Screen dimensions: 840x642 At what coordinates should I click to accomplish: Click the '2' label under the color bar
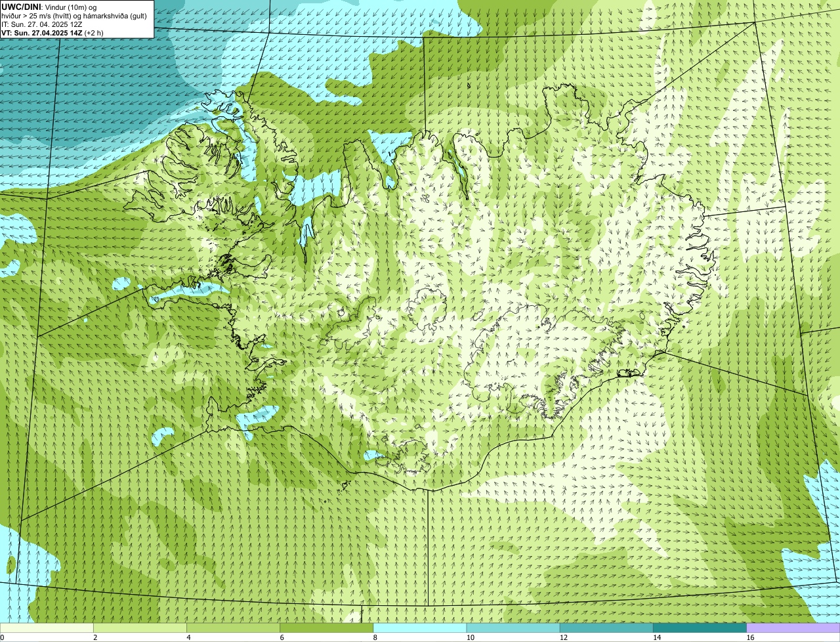95,637
